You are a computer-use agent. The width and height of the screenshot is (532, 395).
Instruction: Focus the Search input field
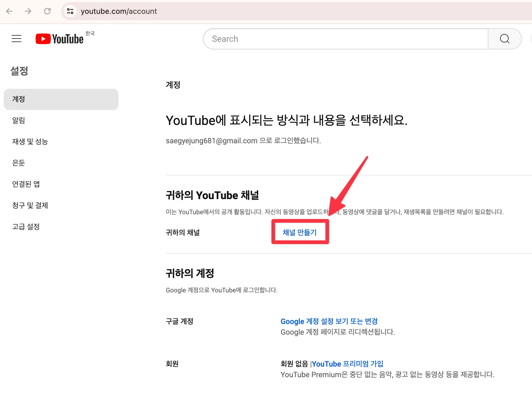[345, 39]
